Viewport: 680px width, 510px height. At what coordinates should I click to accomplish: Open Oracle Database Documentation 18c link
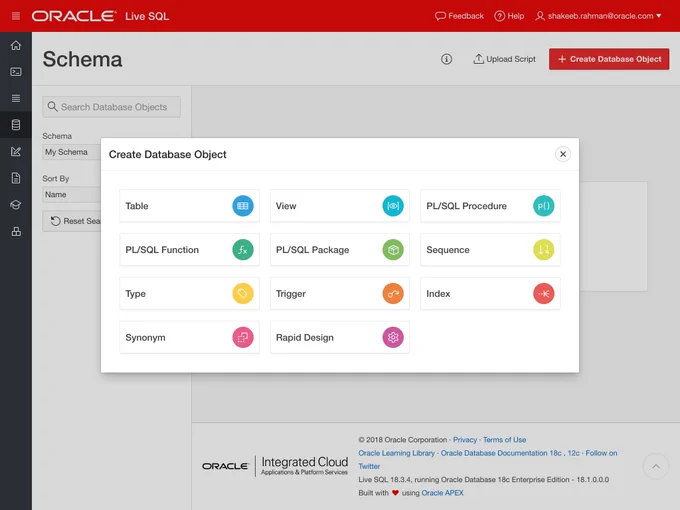click(x=501, y=453)
